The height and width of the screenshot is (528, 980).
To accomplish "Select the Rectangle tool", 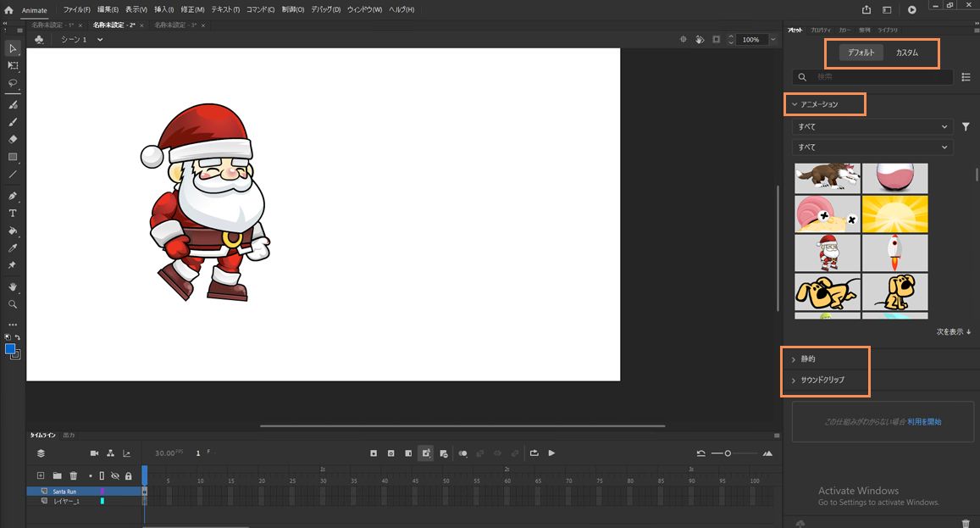I will (13, 157).
